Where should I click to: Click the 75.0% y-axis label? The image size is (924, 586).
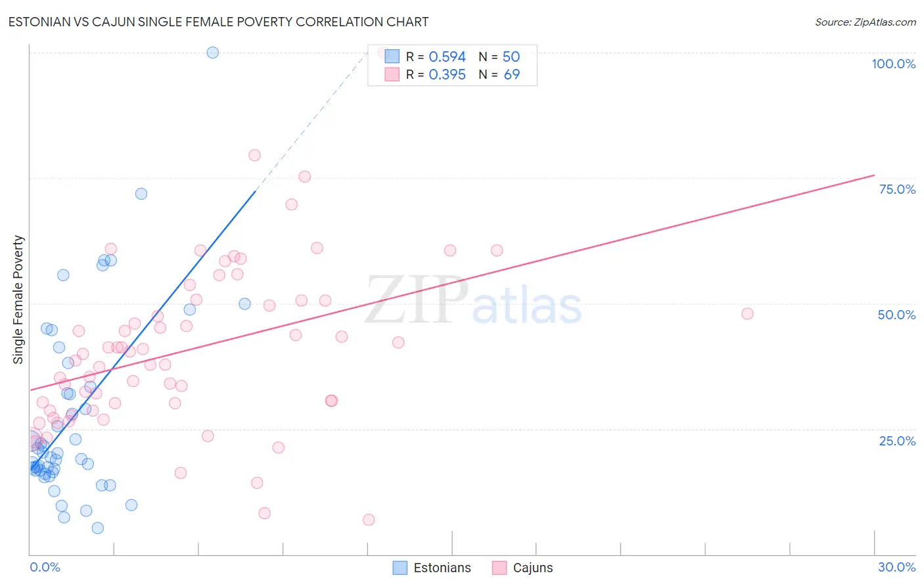click(x=897, y=189)
